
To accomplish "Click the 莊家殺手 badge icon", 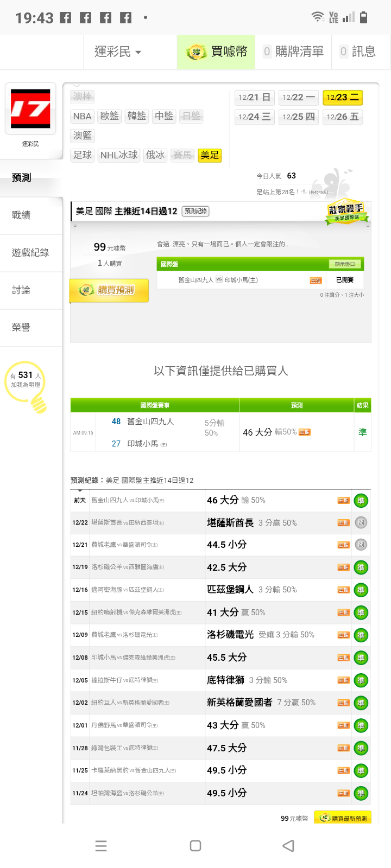I will (x=346, y=212).
